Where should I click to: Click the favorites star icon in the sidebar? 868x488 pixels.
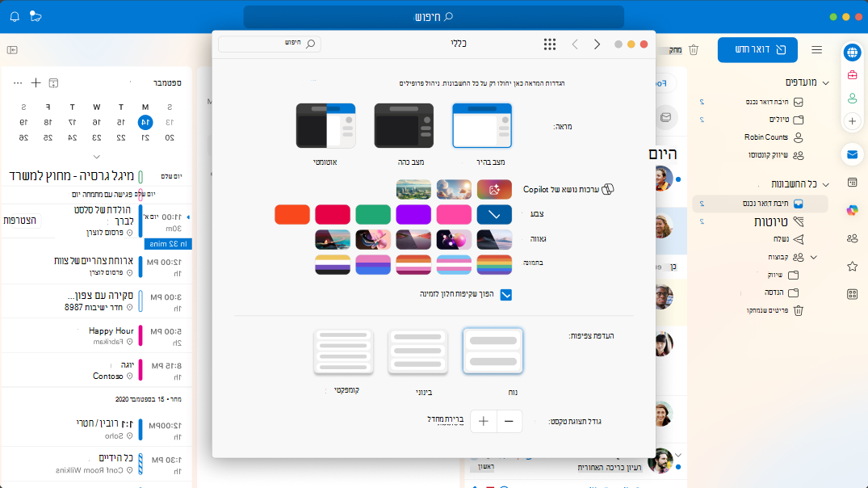click(853, 267)
